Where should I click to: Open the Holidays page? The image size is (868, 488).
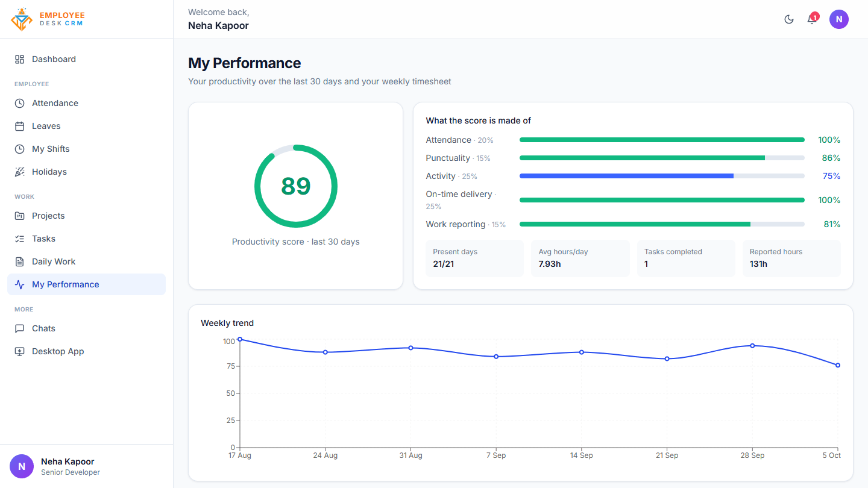click(x=86, y=172)
